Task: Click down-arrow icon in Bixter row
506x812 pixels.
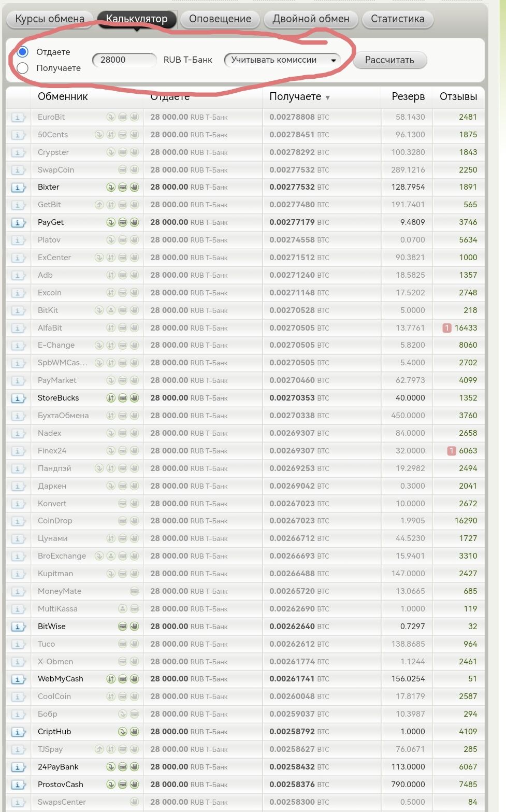Action: tap(111, 187)
